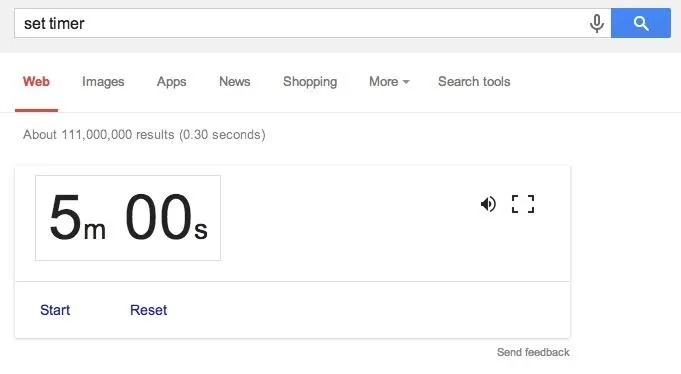Switch to the Apps tab
The height and width of the screenshot is (374, 681).
172,82
